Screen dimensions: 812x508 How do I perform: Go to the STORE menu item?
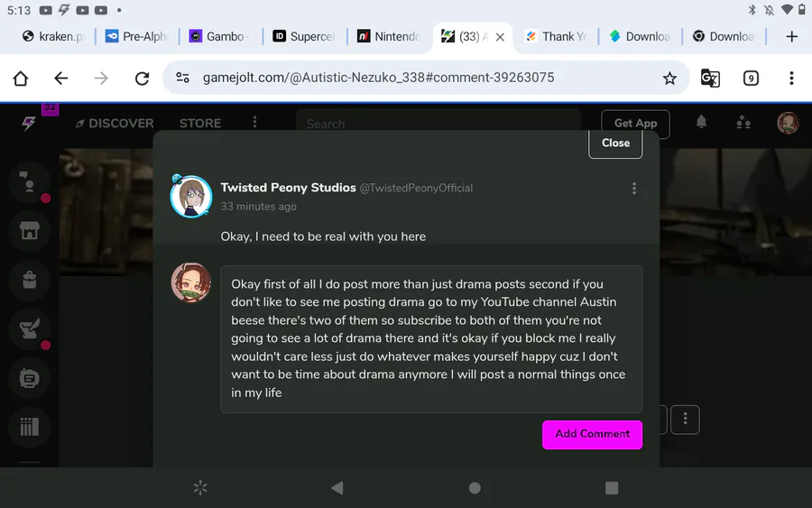pyautogui.click(x=200, y=124)
